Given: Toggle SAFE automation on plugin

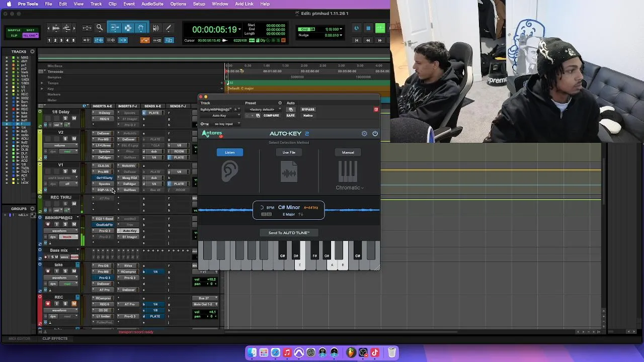Looking at the screenshot, I should click(290, 116).
